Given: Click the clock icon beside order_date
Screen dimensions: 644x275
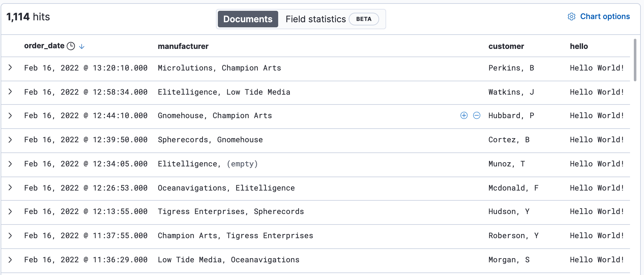Looking at the screenshot, I should (x=71, y=46).
